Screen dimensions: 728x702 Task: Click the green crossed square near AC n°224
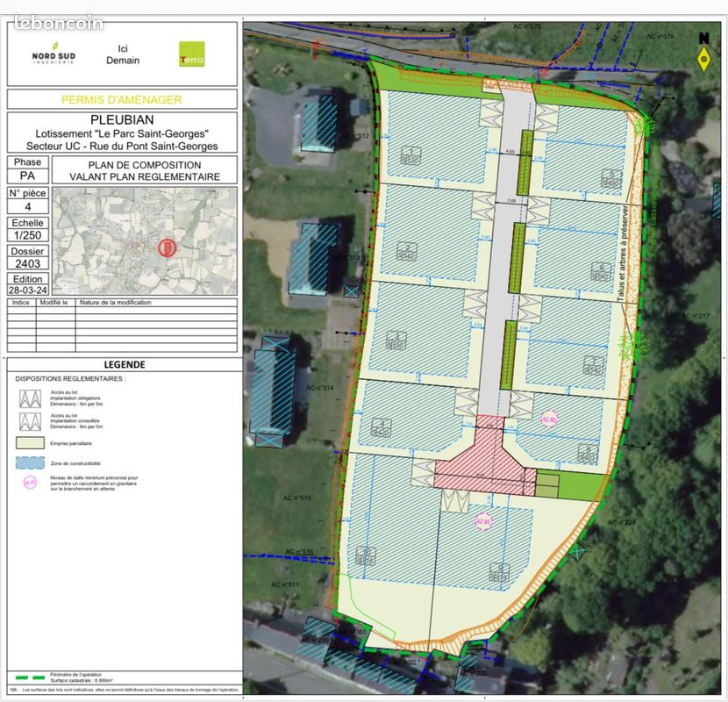(578, 553)
